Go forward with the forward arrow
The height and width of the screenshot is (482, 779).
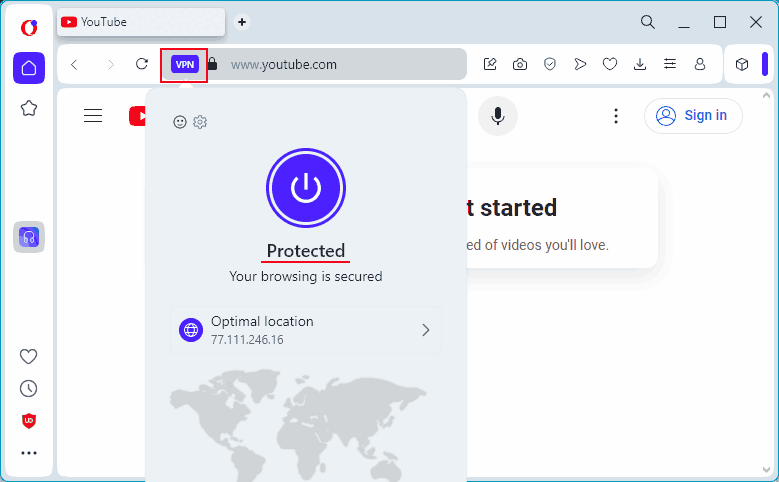pyautogui.click(x=111, y=64)
